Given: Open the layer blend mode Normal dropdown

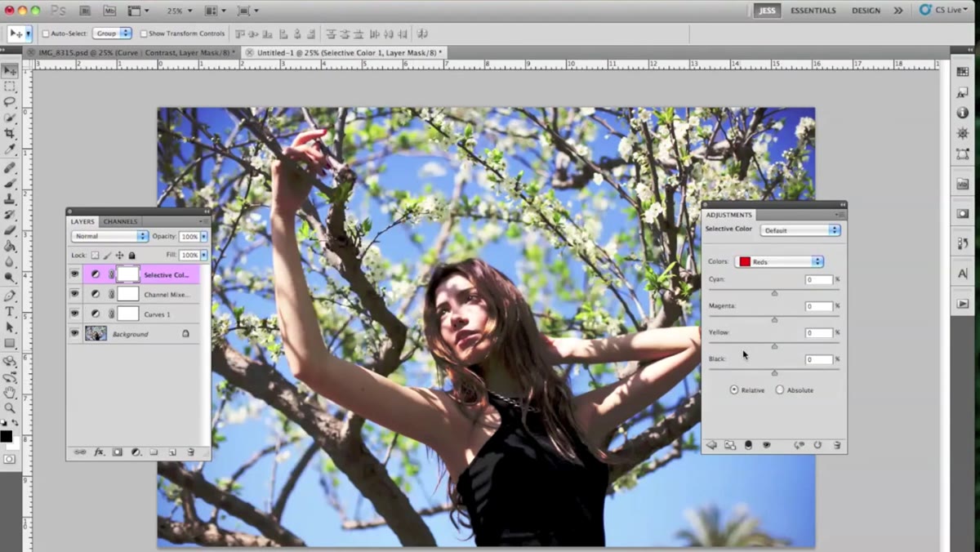Looking at the screenshot, I should [109, 236].
